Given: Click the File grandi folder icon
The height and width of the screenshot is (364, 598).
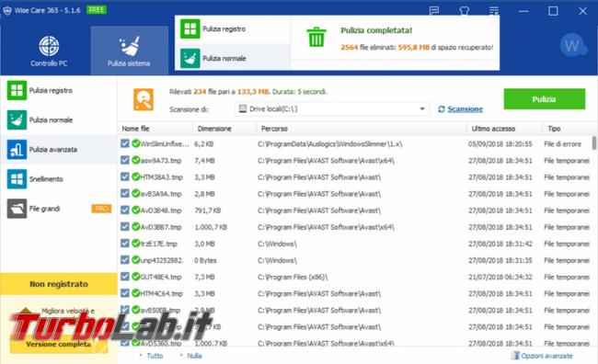Looking at the screenshot, I should click(x=17, y=209).
